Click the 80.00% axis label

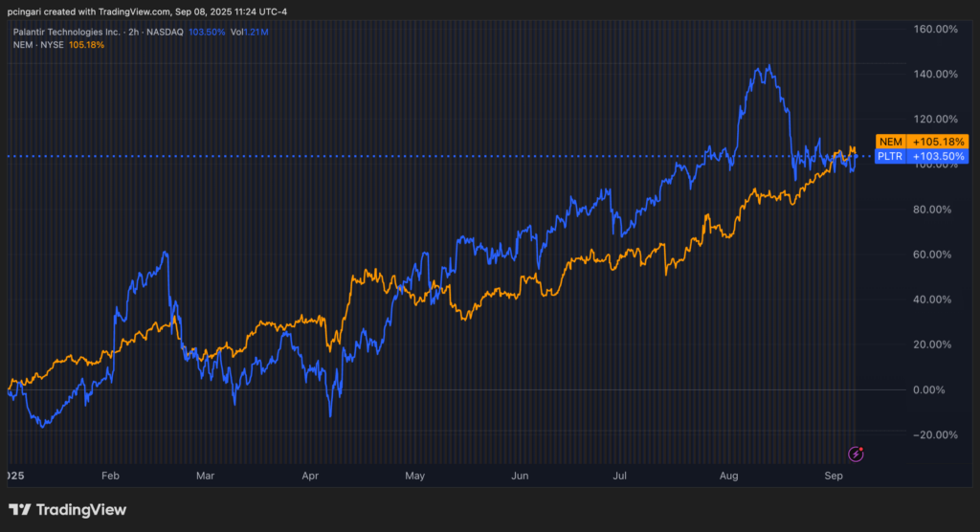click(932, 210)
